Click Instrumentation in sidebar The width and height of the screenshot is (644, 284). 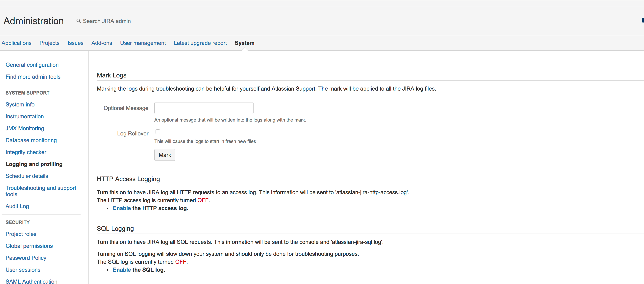pos(24,116)
